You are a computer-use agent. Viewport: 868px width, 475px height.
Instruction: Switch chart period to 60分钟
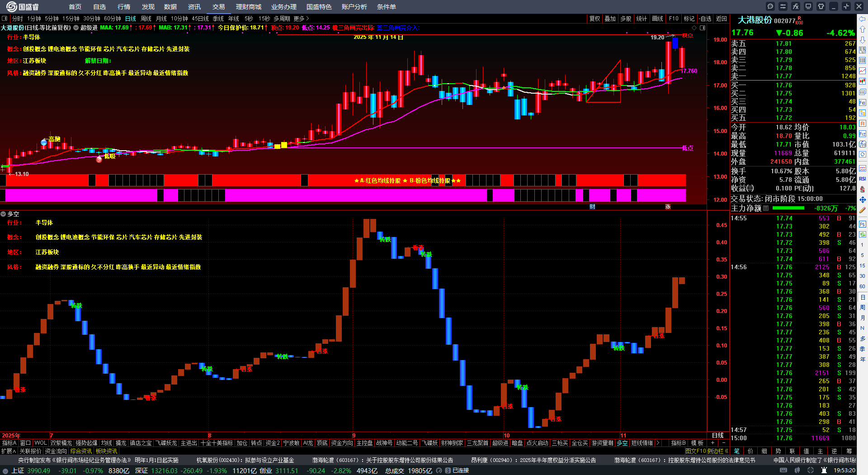pos(113,19)
